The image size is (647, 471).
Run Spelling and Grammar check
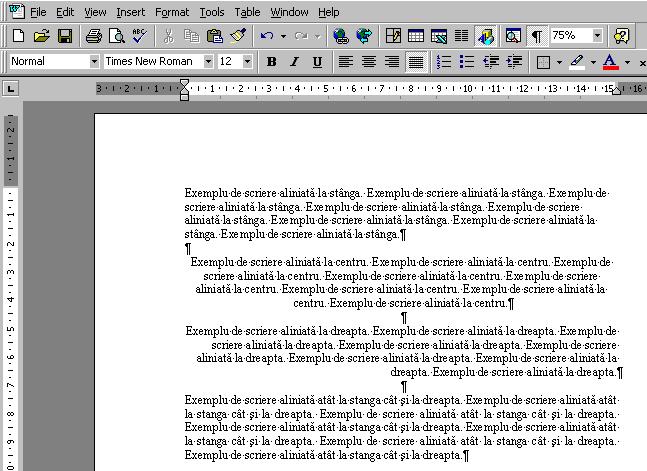pos(139,36)
